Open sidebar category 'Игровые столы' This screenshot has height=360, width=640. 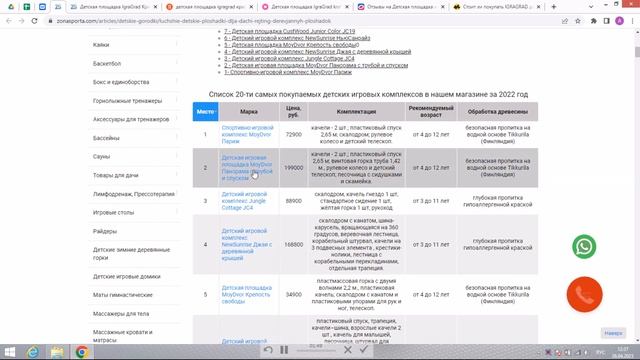(x=113, y=212)
